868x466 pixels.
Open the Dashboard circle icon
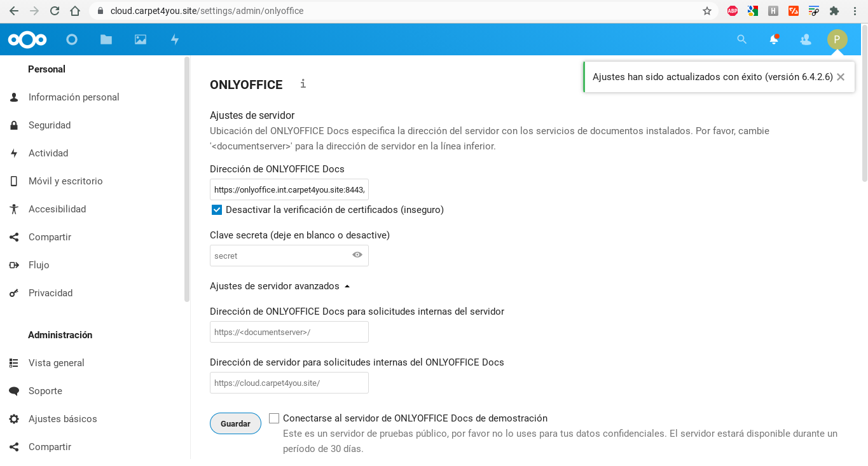coord(72,39)
